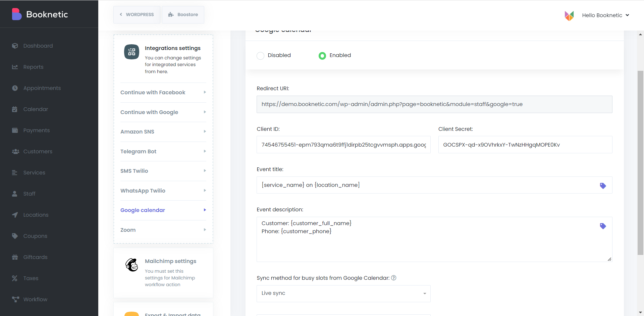The height and width of the screenshot is (316, 644).
Task: Expand the Hello Booknetic user menu
Action: tap(605, 15)
